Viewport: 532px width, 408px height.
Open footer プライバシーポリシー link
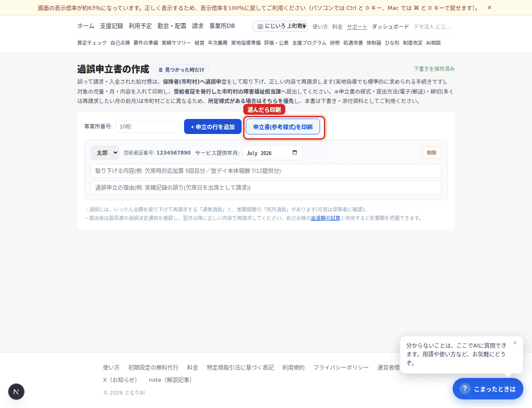pyautogui.click(x=341, y=368)
